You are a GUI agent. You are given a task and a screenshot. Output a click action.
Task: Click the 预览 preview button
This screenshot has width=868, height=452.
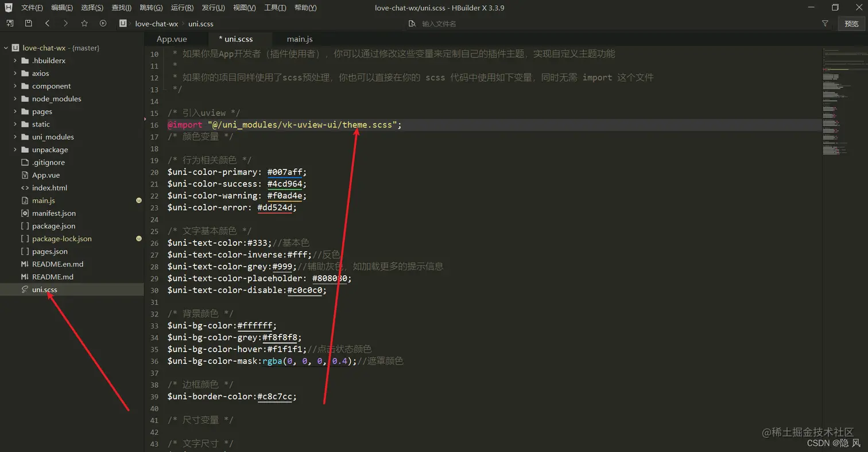click(x=852, y=24)
